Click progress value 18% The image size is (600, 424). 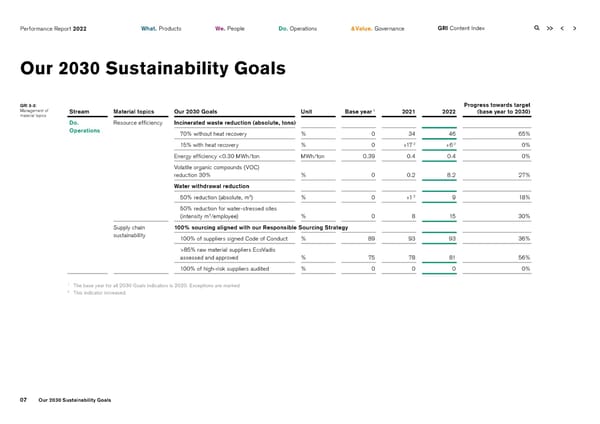[525, 197]
